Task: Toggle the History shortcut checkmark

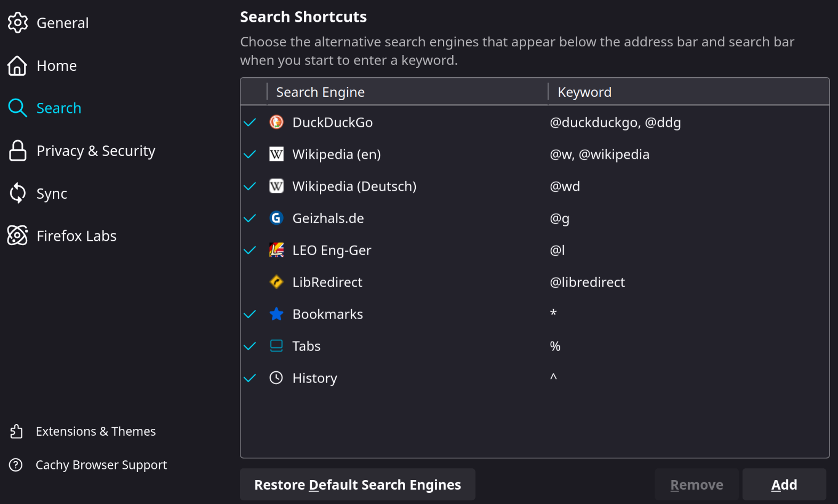Action: 250,378
